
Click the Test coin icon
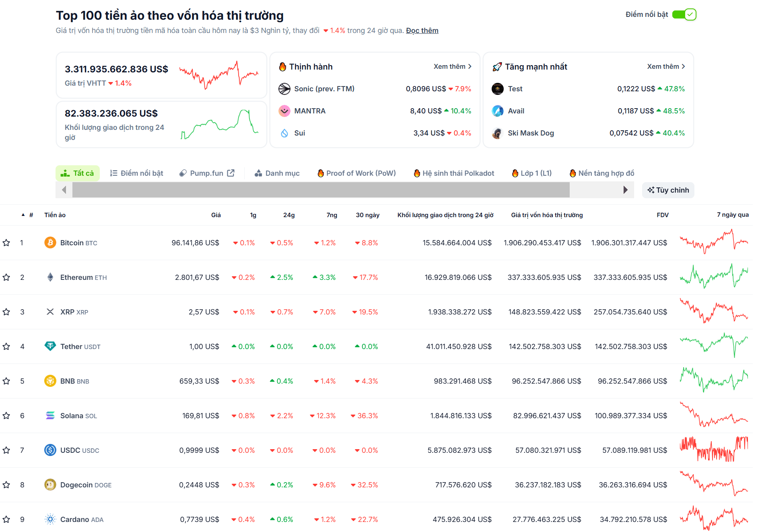coord(498,89)
